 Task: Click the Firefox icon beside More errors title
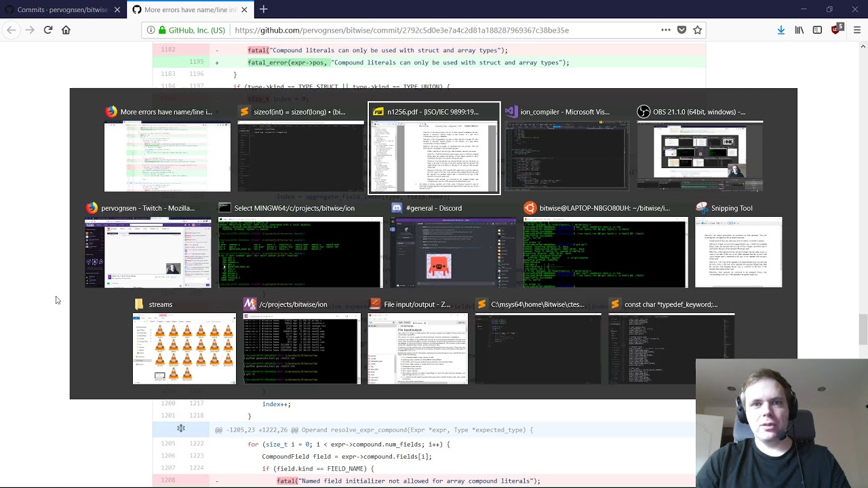point(111,112)
